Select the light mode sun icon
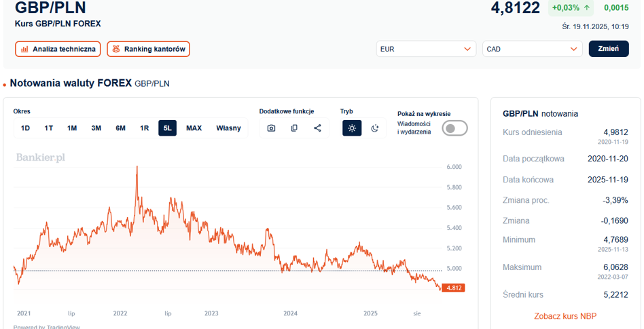This screenshot has height=329, width=644. click(352, 128)
